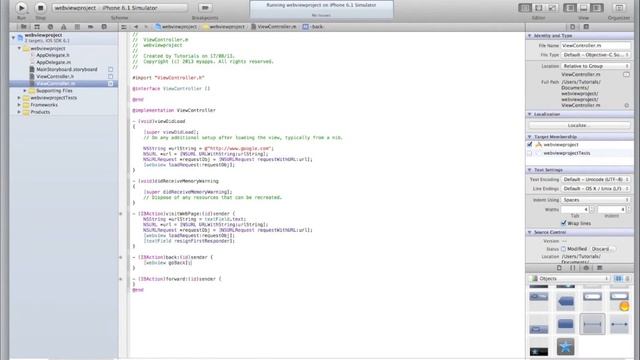
Task: Toggle the Wrap lines checkbox
Action: click(x=564, y=223)
